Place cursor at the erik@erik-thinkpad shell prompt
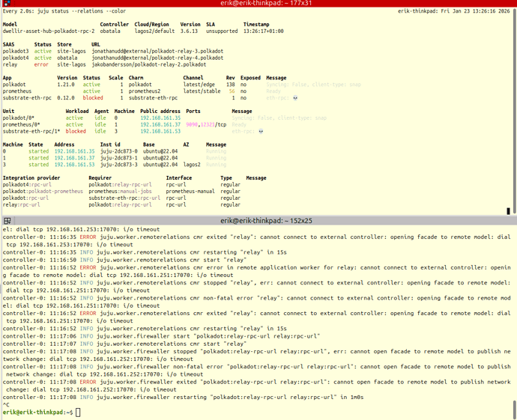 click(78, 412)
